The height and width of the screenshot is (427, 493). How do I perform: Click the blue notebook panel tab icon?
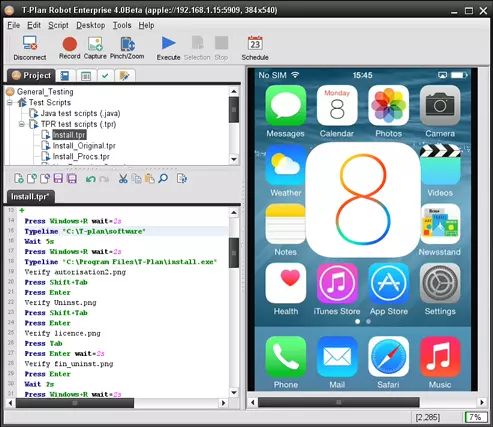pos(65,76)
